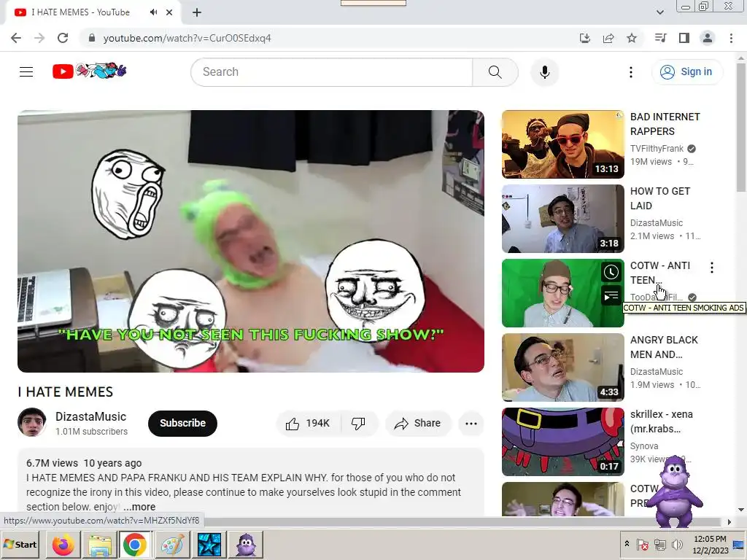Open Paint from taskbar

[x=172, y=544]
